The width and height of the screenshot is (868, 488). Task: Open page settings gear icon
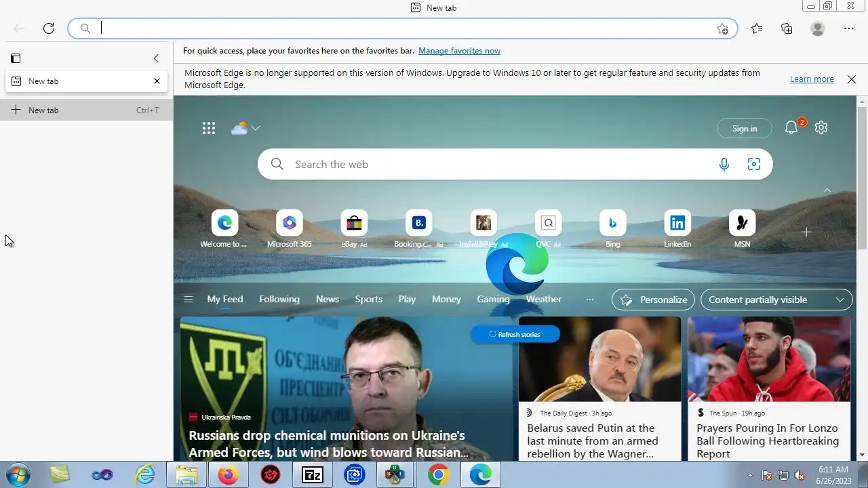[821, 127]
